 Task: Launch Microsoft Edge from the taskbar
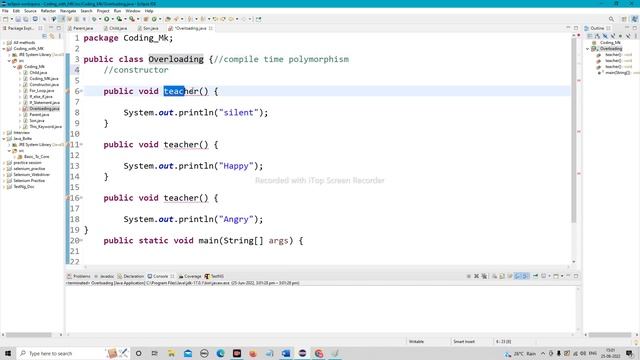point(220,353)
